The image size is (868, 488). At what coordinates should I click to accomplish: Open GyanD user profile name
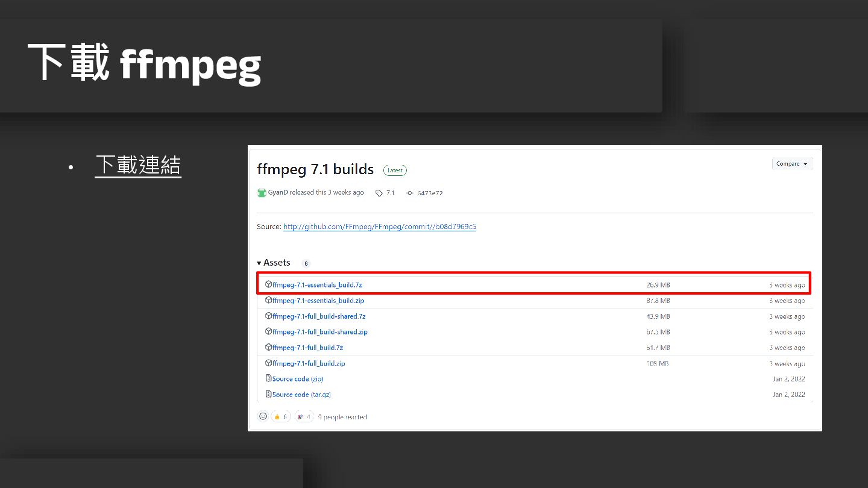click(278, 193)
